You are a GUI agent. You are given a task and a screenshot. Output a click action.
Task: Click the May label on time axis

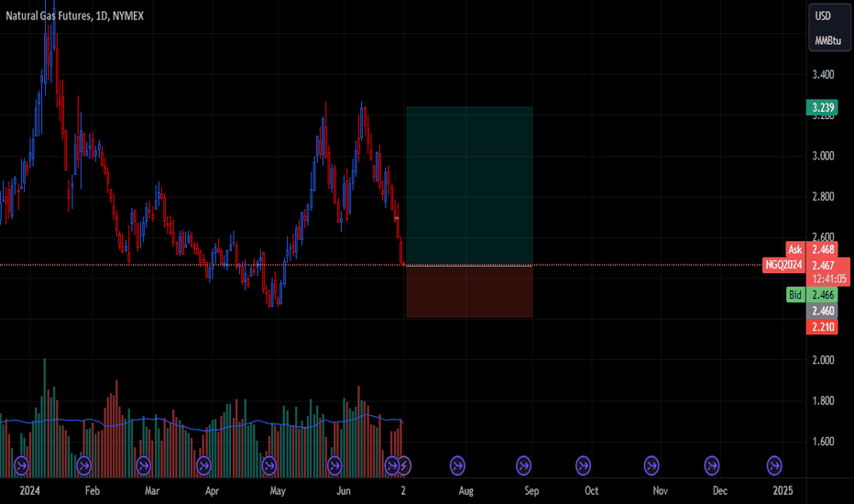click(278, 491)
